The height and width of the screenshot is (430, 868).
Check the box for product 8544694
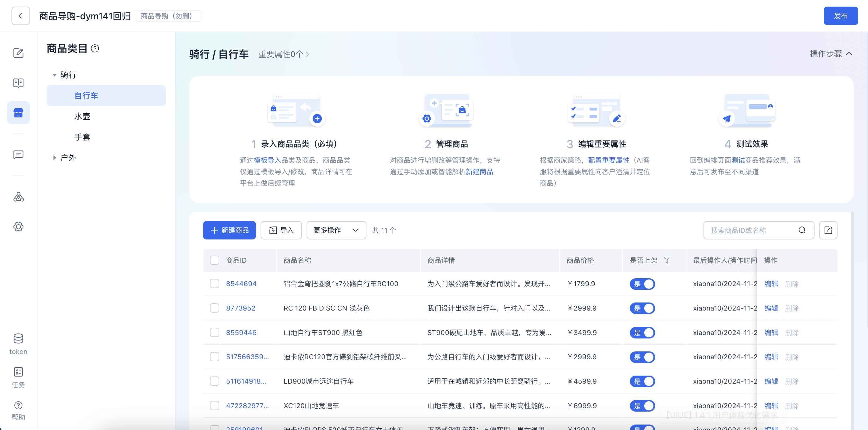coord(214,283)
